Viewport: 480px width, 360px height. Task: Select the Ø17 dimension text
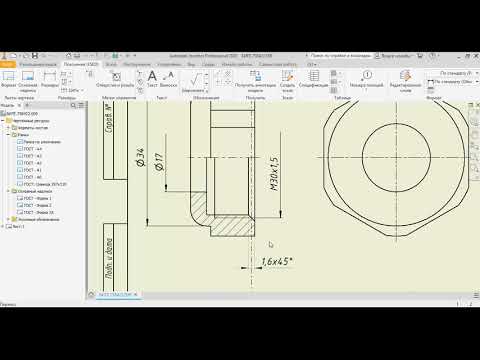pos(160,162)
